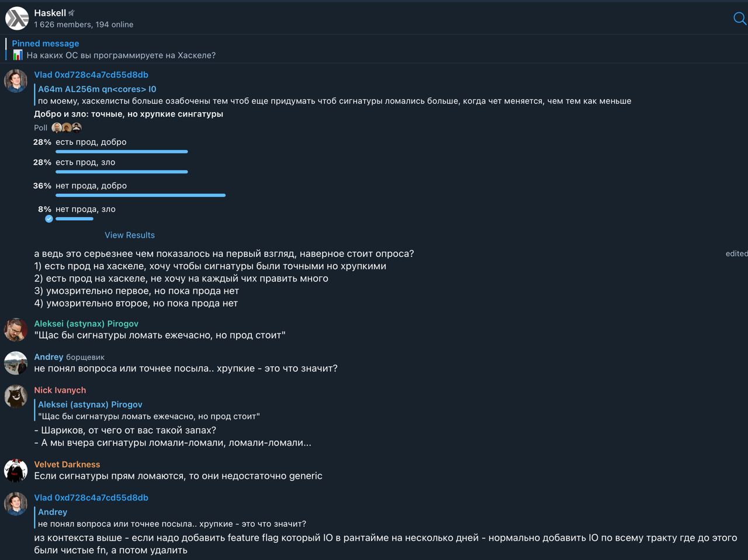Click the Haskell chat title header
This screenshot has height=560, width=748.
[50, 13]
